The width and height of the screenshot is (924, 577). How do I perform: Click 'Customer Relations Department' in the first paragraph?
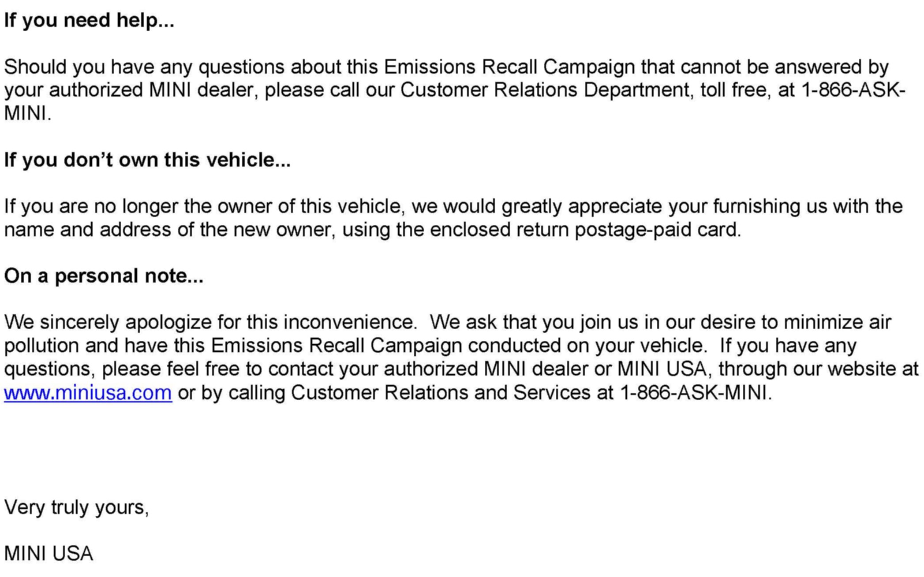point(544,90)
